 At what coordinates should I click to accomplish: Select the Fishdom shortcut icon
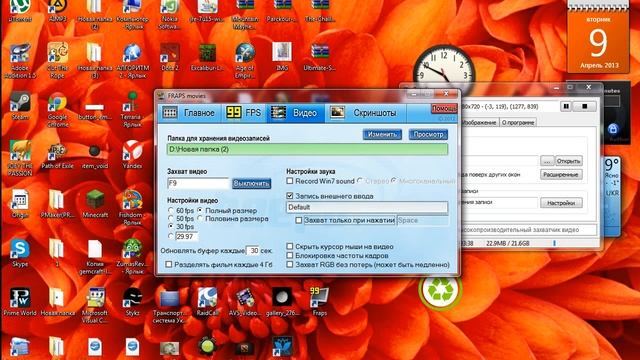pyautogui.click(x=132, y=207)
